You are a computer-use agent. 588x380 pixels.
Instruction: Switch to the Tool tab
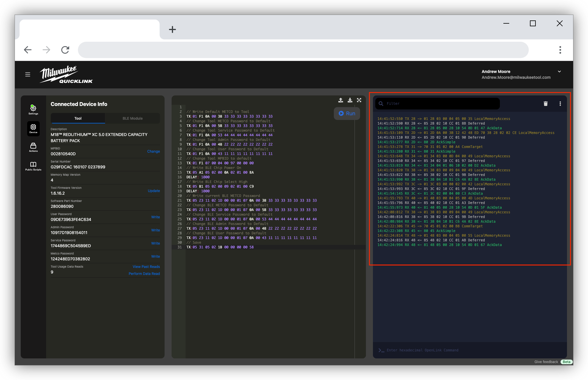pyautogui.click(x=78, y=118)
